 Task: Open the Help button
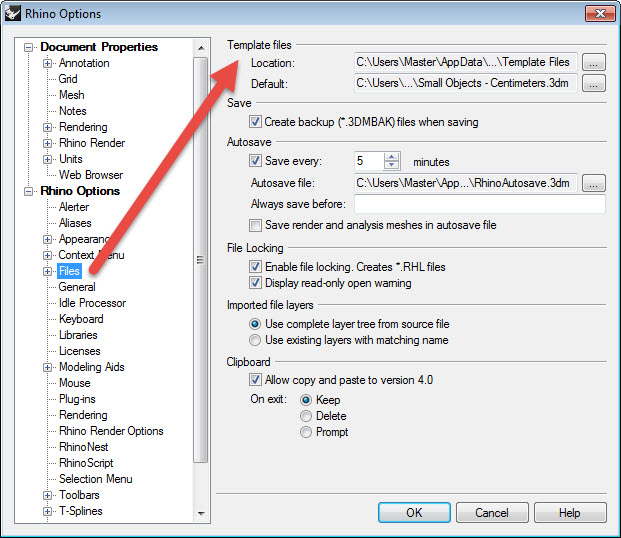(x=570, y=513)
